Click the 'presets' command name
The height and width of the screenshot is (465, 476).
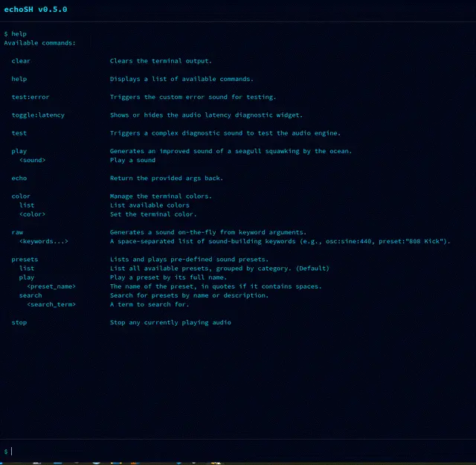[25, 259]
